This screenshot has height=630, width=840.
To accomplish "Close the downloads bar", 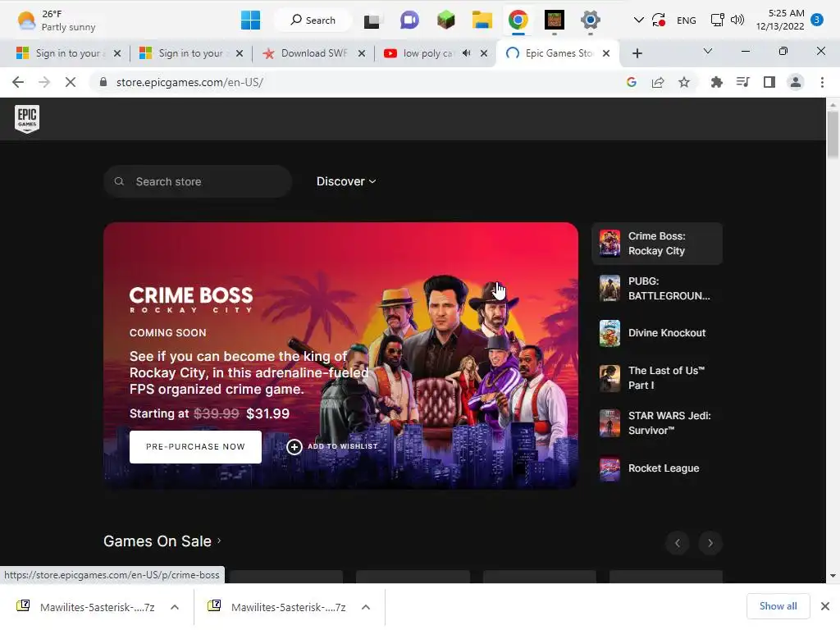I will 825,606.
